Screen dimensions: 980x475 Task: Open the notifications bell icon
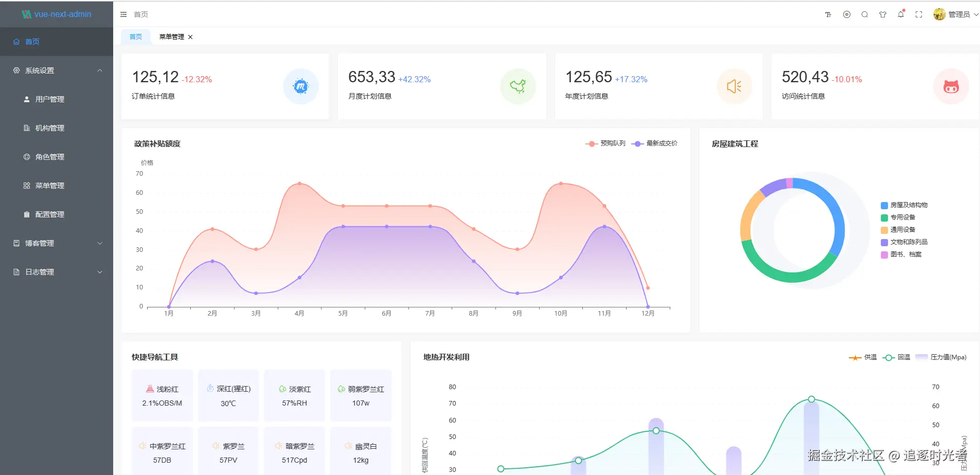tap(901, 14)
